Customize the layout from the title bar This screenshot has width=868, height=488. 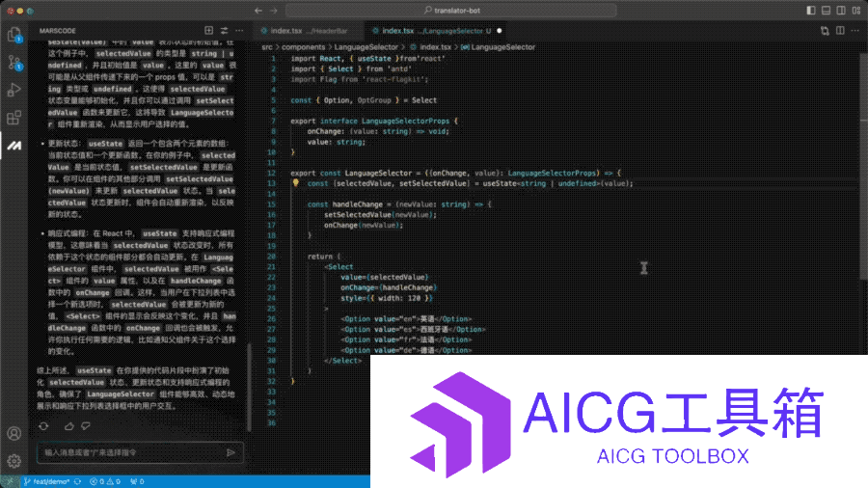856,11
